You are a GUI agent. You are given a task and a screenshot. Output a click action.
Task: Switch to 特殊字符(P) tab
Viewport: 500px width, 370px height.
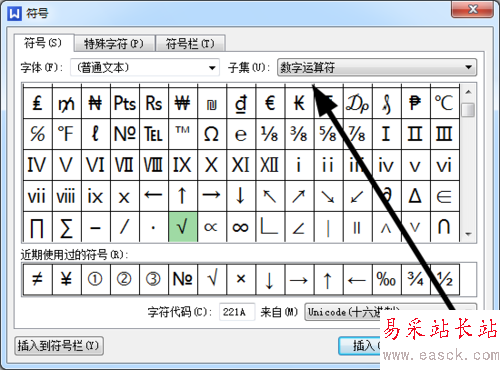click(x=114, y=43)
